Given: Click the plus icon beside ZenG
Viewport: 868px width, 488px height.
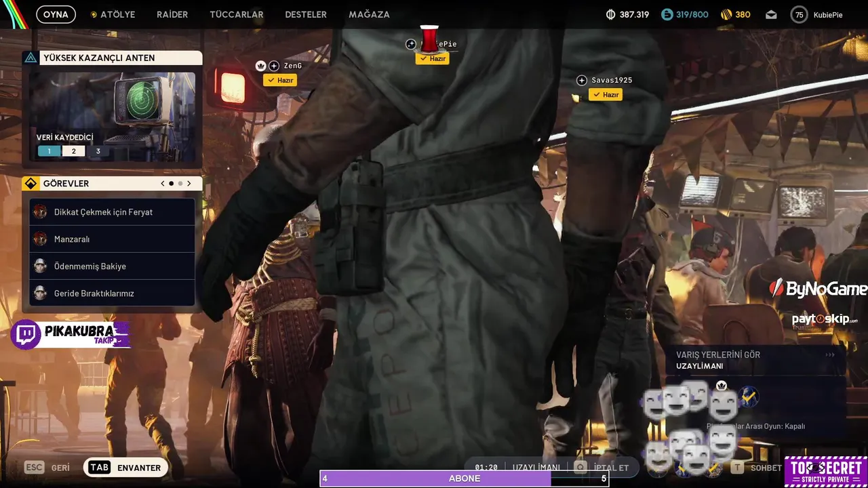Looking at the screenshot, I should click(274, 66).
